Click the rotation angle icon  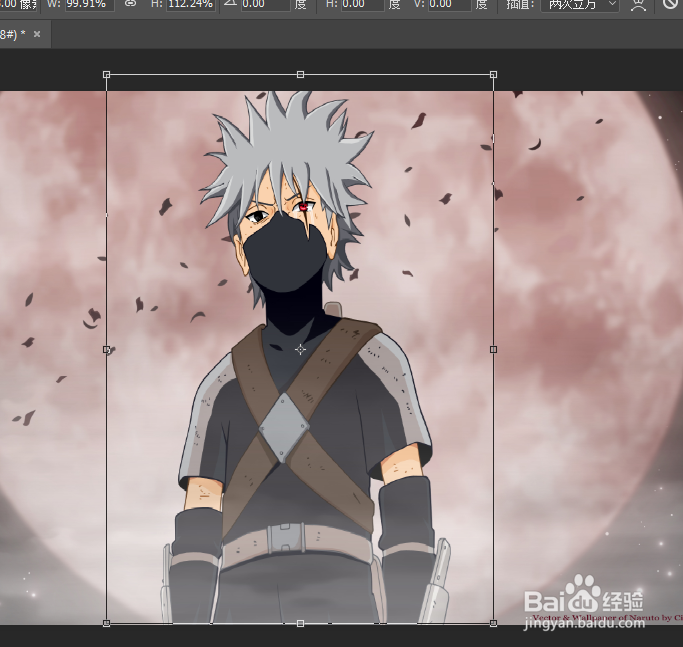(x=230, y=3)
